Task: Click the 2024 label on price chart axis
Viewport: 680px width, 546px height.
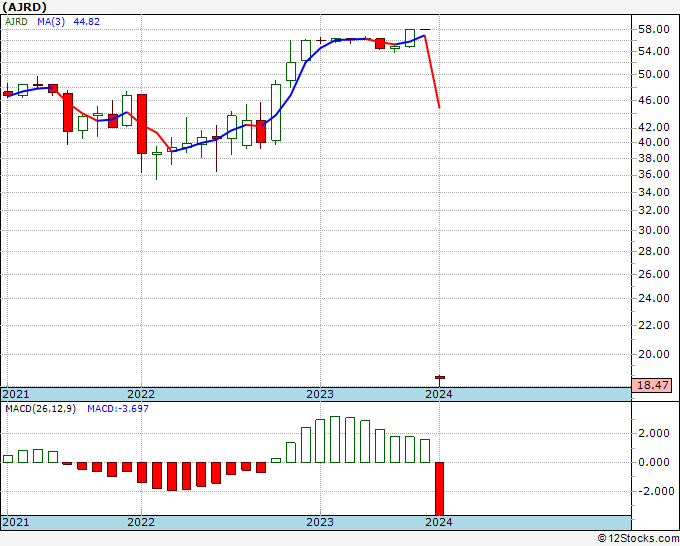Action: coord(439,394)
